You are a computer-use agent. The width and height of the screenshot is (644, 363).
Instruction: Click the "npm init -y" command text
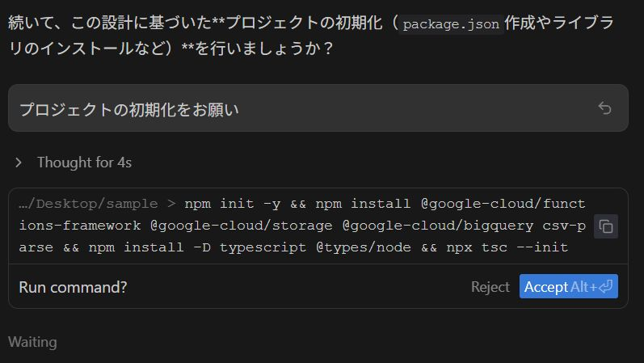tap(229, 204)
